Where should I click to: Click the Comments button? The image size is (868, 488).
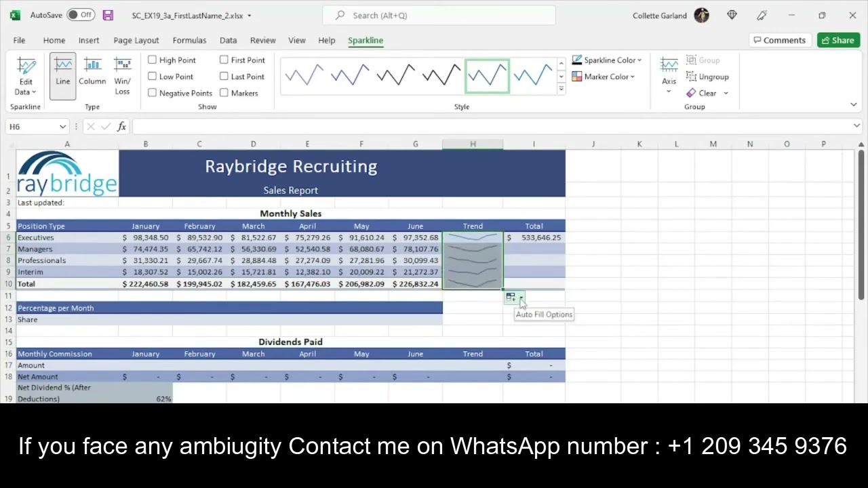tap(779, 40)
